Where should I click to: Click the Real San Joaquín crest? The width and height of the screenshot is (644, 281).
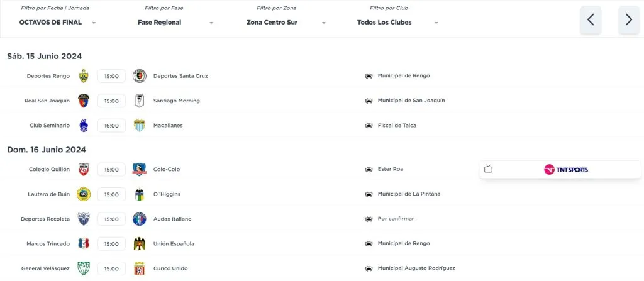[84, 101]
